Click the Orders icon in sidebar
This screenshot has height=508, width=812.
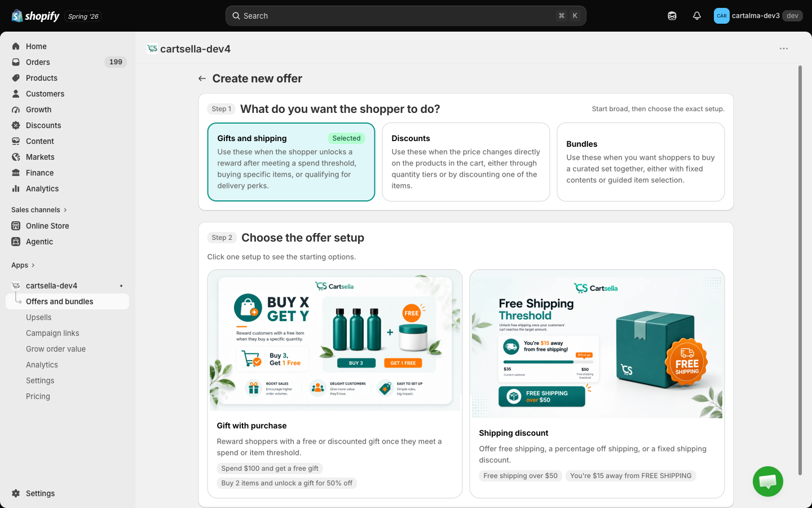pos(16,62)
